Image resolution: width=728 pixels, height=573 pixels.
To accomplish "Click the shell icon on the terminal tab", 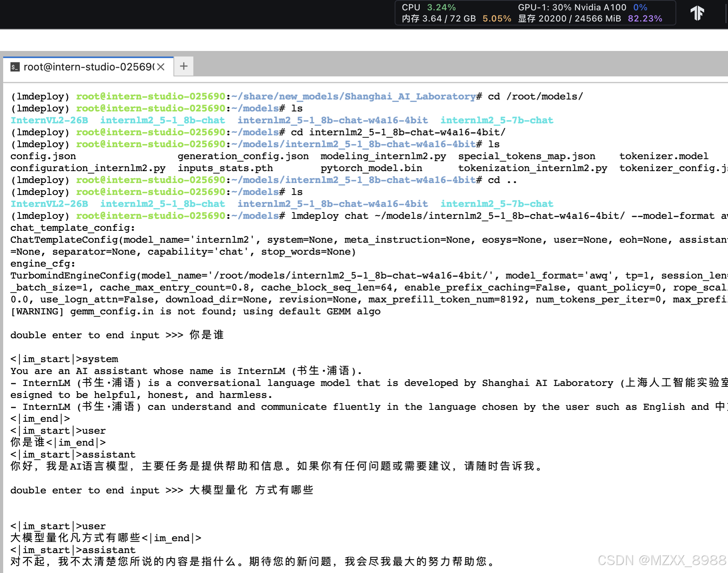I will pyautogui.click(x=15, y=67).
